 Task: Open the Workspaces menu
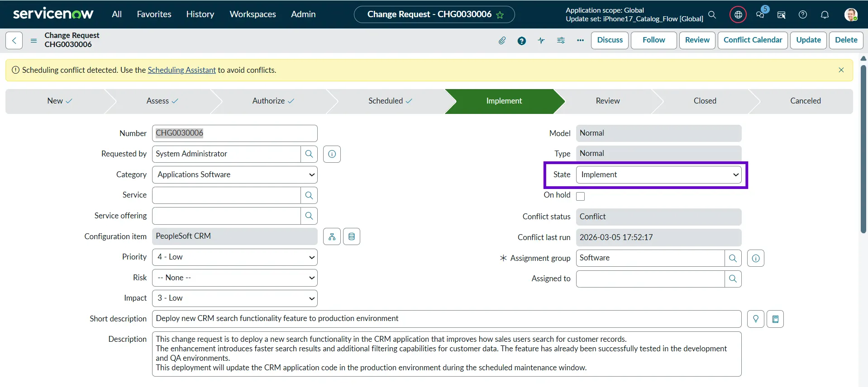[253, 14]
